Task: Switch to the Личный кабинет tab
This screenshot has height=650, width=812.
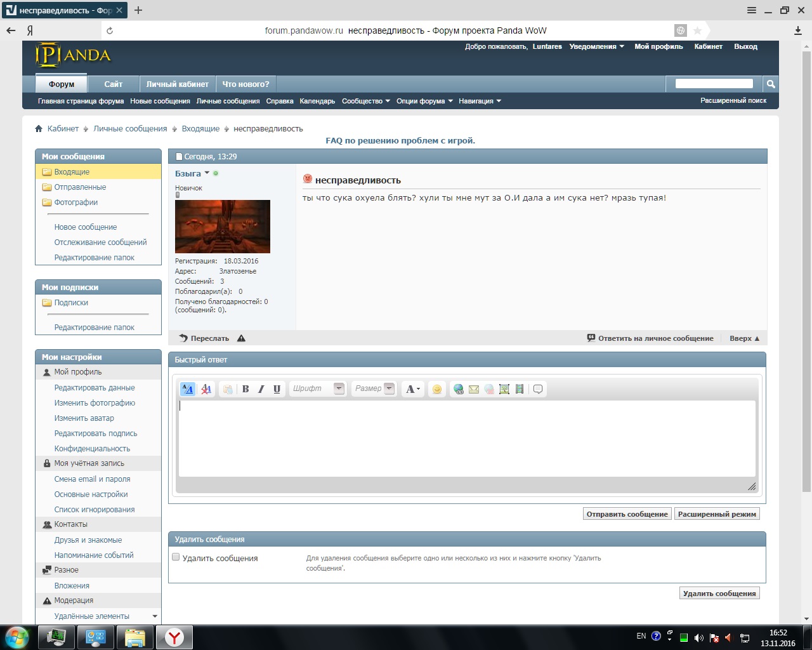Action: (178, 84)
